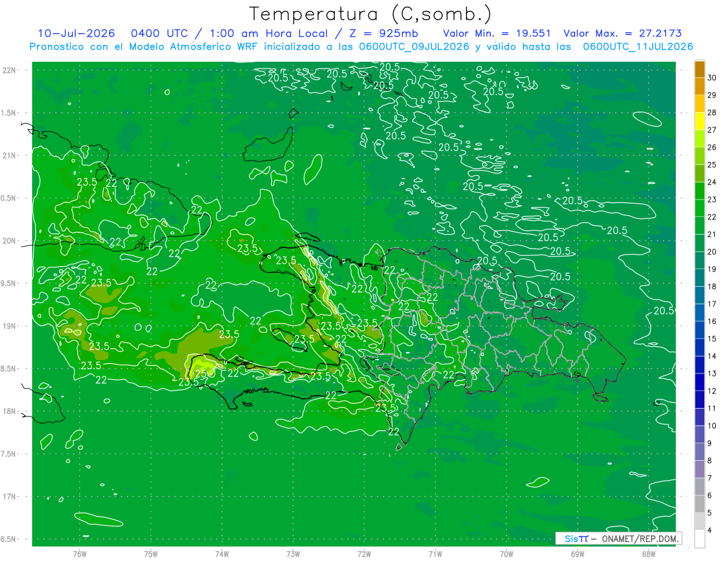Click colorbar scale value "30"
Image resolution: width=728 pixels, height=562 pixels.
(712, 78)
